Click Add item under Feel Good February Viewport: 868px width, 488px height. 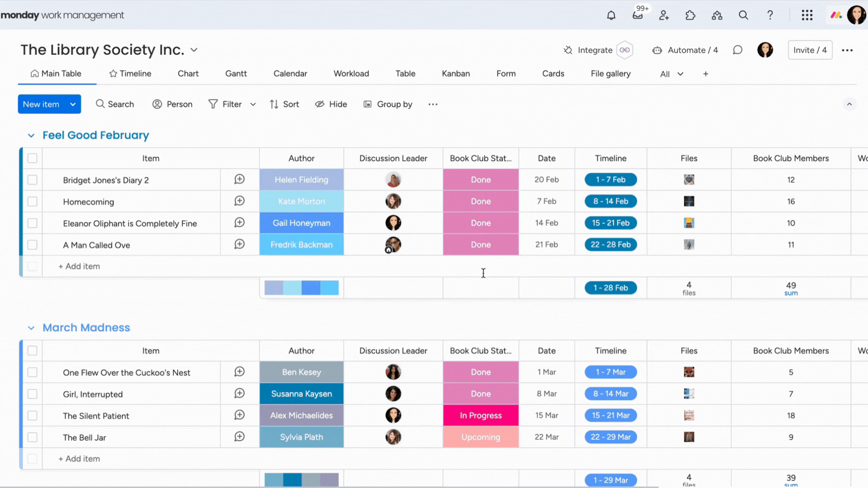point(79,267)
